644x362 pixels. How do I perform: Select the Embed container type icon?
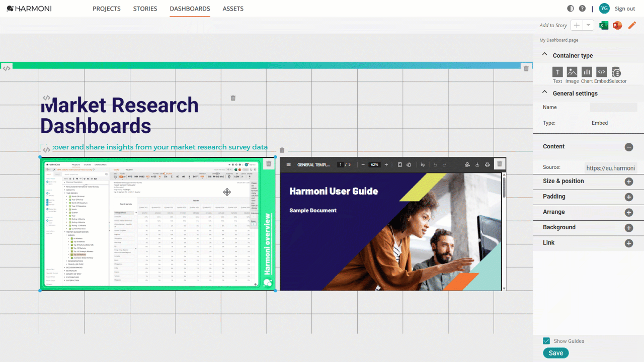[x=601, y=72]
